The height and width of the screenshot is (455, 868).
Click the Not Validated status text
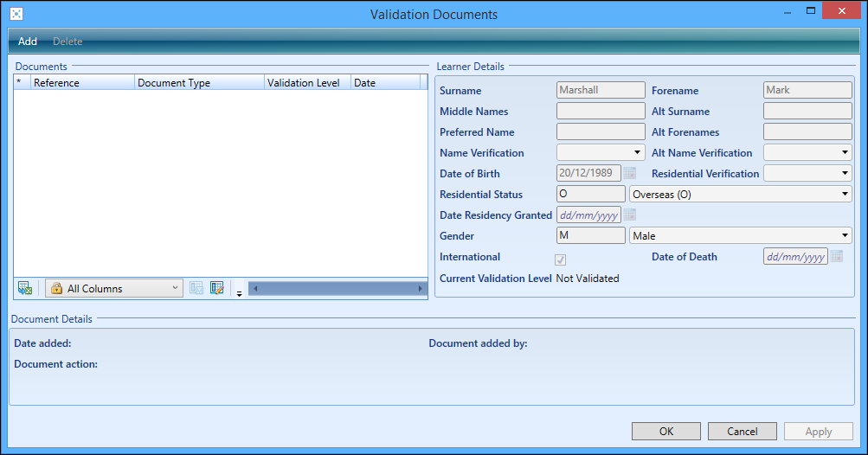pyautogui.click(x=588, y=279)
